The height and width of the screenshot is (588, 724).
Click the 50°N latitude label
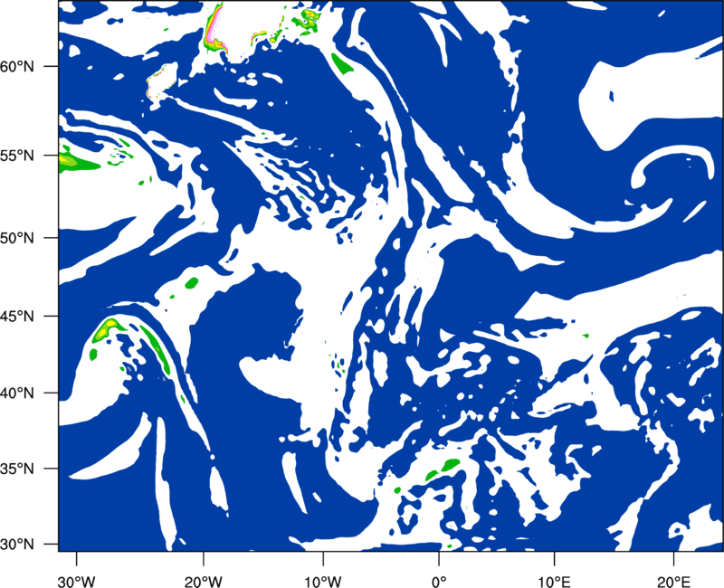click(17, 238)
